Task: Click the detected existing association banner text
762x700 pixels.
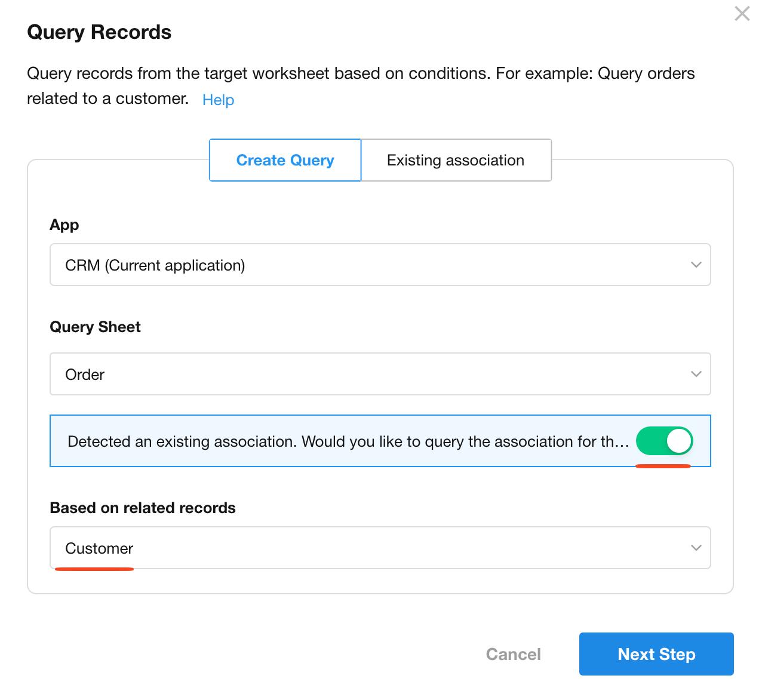Action: pos(348,441)
